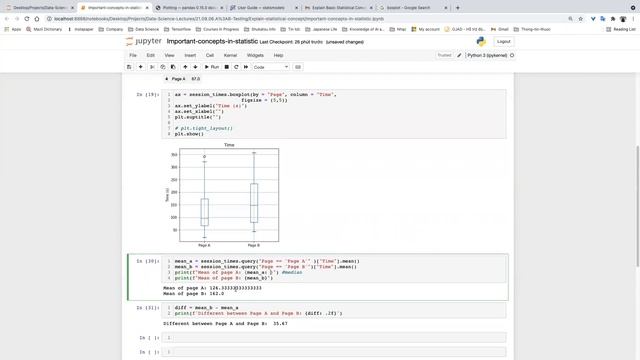Open the Insert menu
Image resolution: width=640 pixels, height=360 pixels.
click(x=190, y=55)
